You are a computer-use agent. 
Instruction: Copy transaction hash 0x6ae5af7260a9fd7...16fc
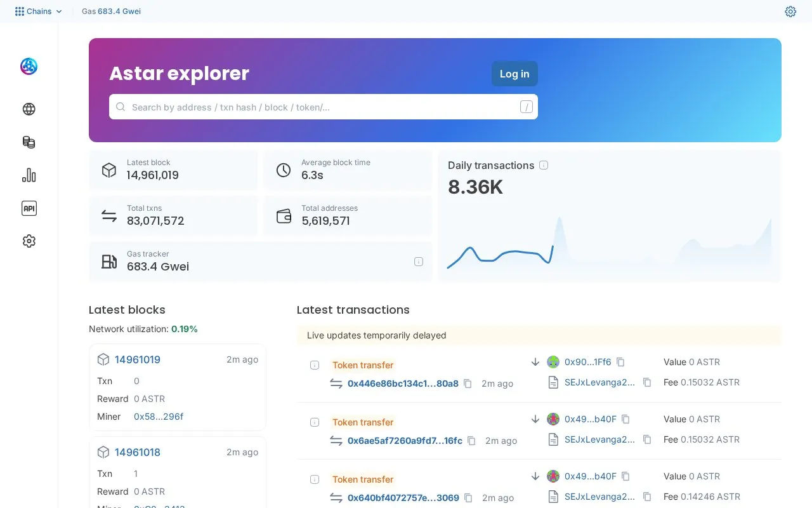[471, 441]
